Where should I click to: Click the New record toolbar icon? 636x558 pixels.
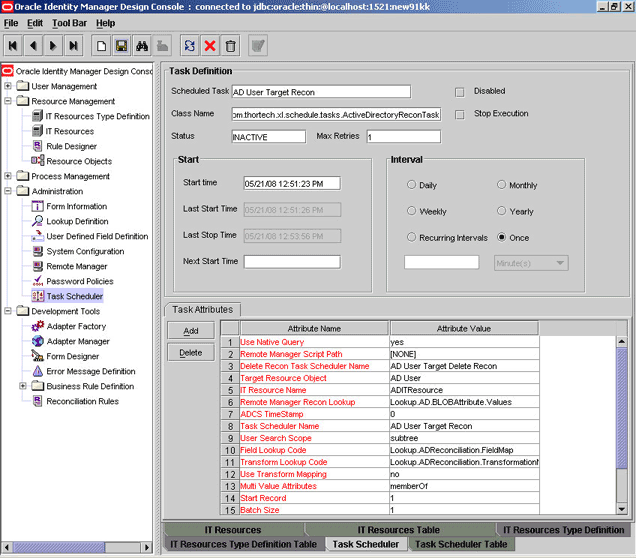pos(101,46)
